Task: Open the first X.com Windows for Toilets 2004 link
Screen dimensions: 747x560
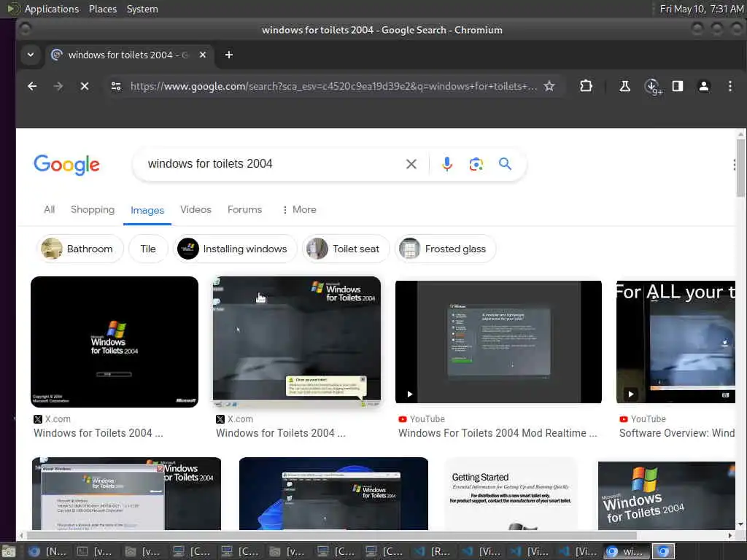Action: pos(98,433)
